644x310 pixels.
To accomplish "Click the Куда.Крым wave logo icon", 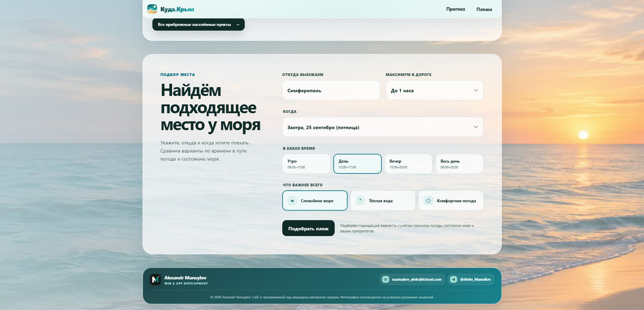I will [152, 9].
